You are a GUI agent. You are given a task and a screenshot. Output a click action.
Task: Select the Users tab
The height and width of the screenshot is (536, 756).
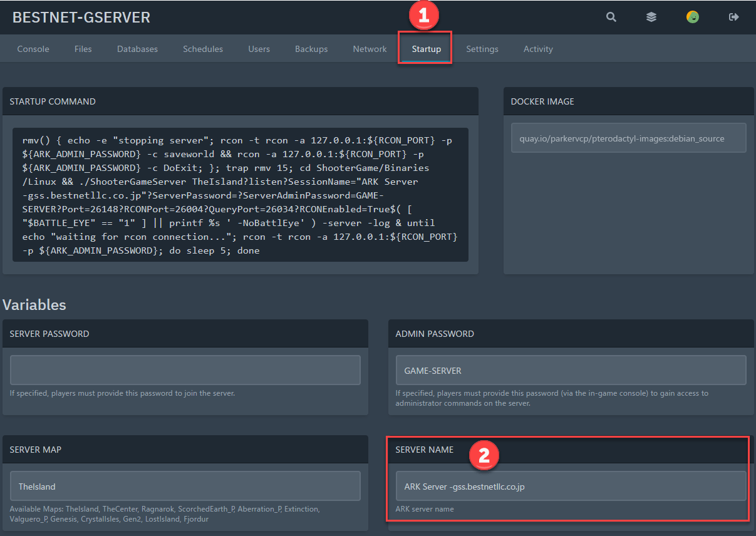[259, 49]
